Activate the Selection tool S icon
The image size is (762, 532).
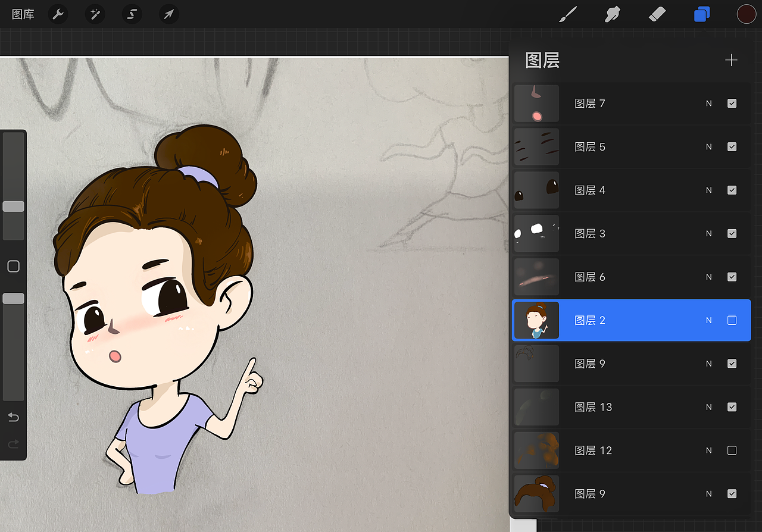(132, 14)
